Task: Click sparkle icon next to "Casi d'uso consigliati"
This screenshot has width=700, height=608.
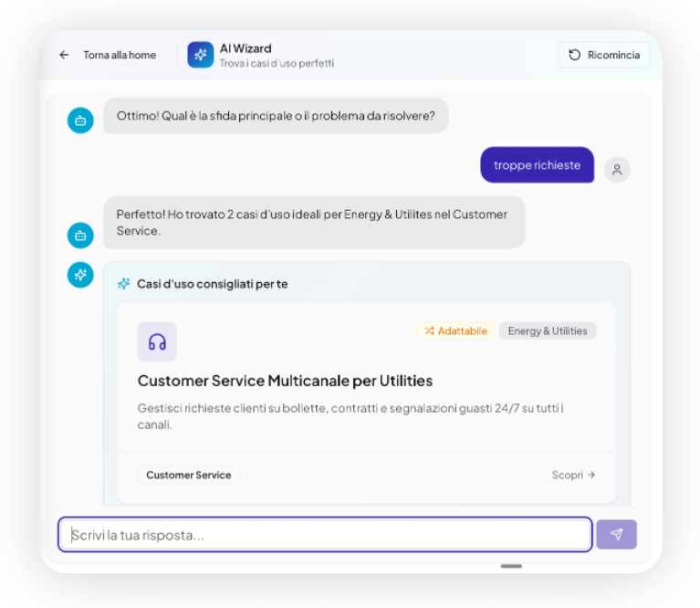Action: [x=124, y=284]
